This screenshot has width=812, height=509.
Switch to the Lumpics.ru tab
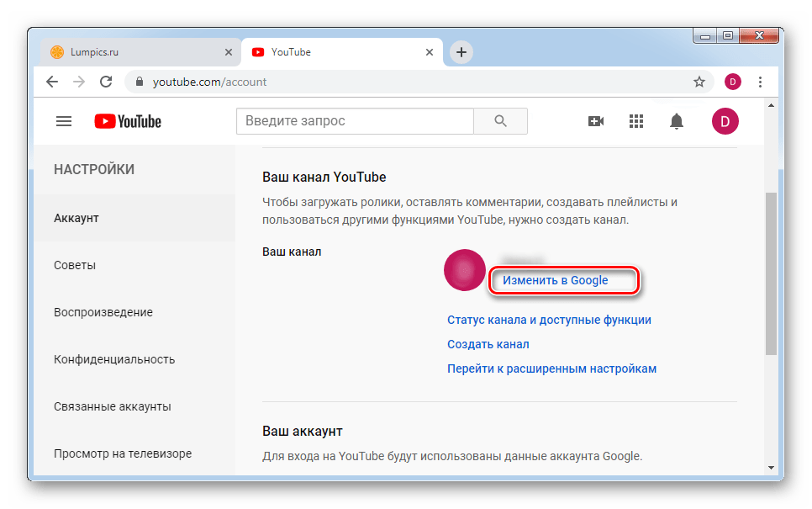[140, 52]
